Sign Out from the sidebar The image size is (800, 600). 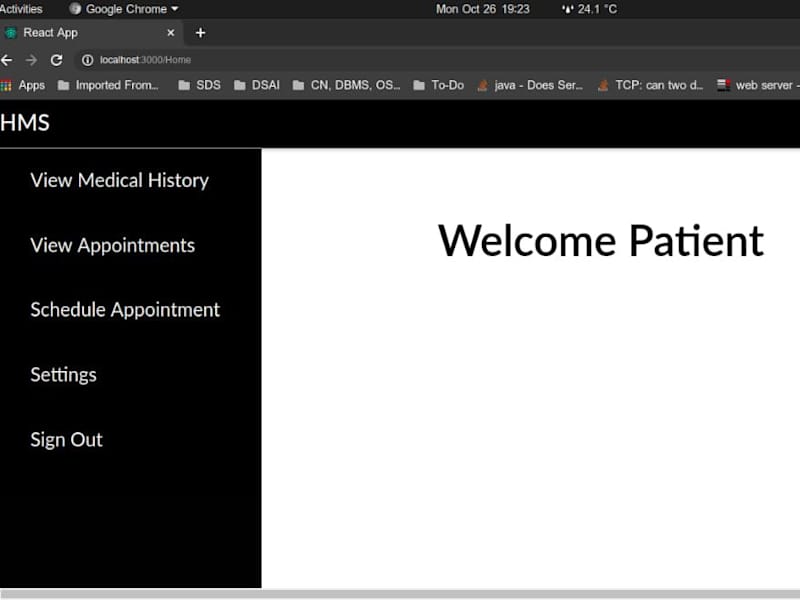(x=66, y=440)
